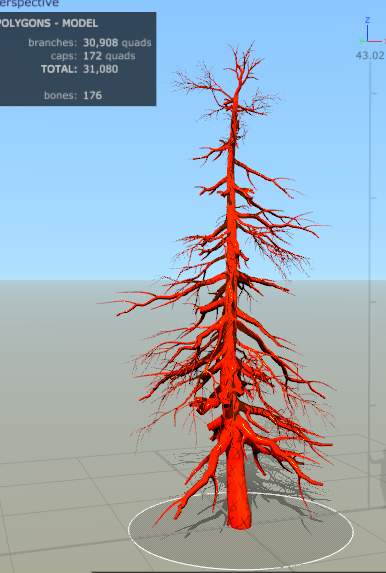Image resolution: width=386 pixels, height=573 pixels.
Task: Click the "bones: 176" statistic
Action: point(73,95)
